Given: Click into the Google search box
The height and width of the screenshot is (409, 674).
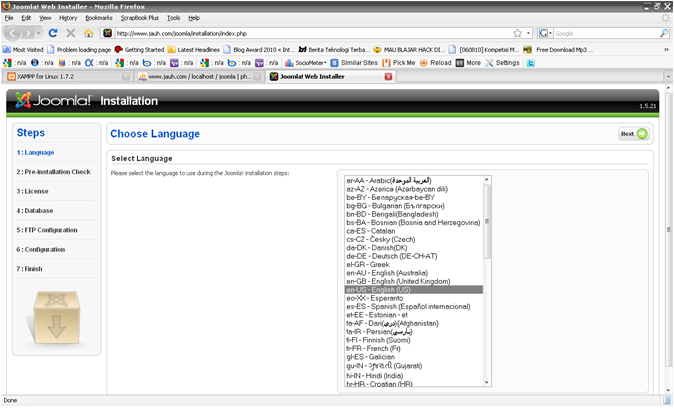Looking at the screenshot, I should [606, 33].
